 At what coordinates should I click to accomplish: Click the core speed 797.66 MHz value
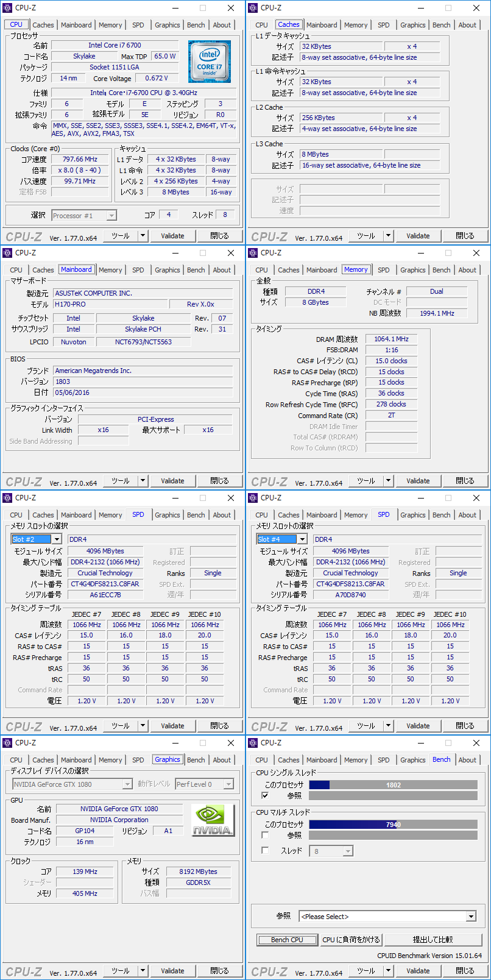click(80, 159)
